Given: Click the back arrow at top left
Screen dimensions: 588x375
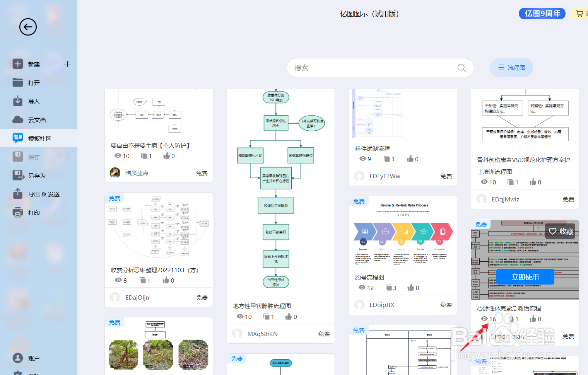Looking at the screenshot, I should [28, 27].
